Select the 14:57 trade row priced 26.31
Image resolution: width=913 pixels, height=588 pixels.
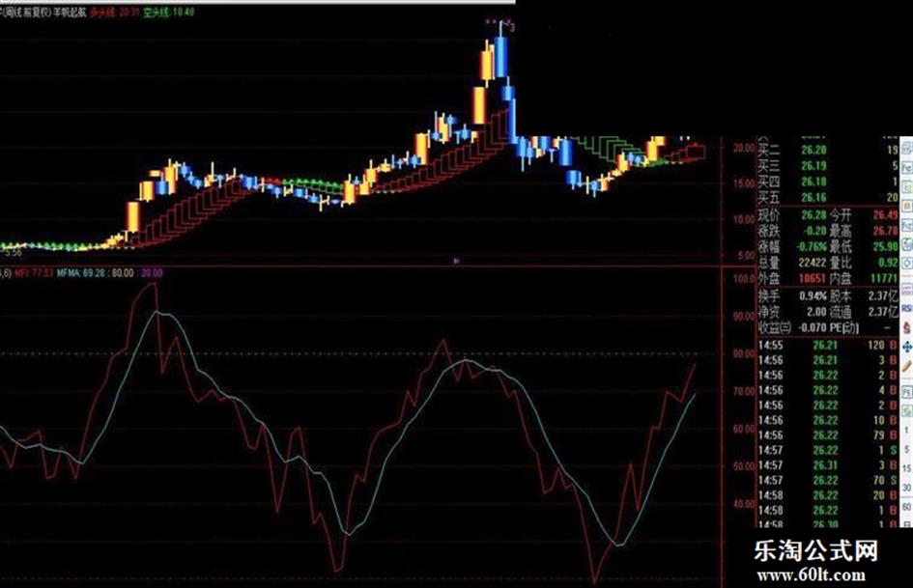pyautogui.click(x=828, y=465)
